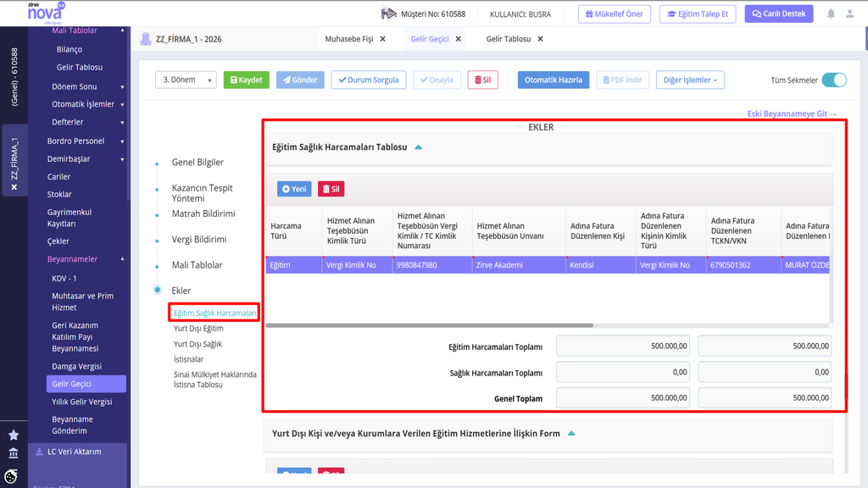Collapse the Eğitim Sağlık Harcamaları Tablosu section

pos(419,147)
